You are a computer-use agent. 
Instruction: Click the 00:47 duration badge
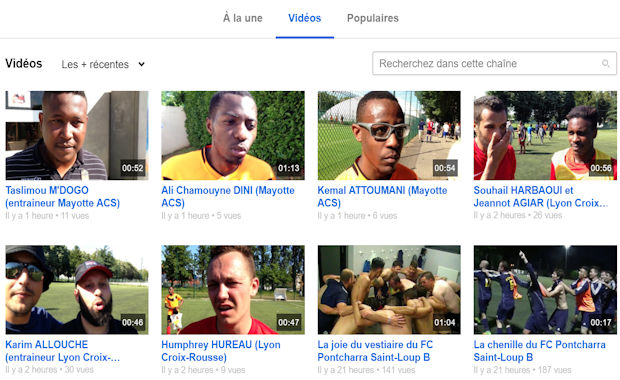tap(289, 322)
